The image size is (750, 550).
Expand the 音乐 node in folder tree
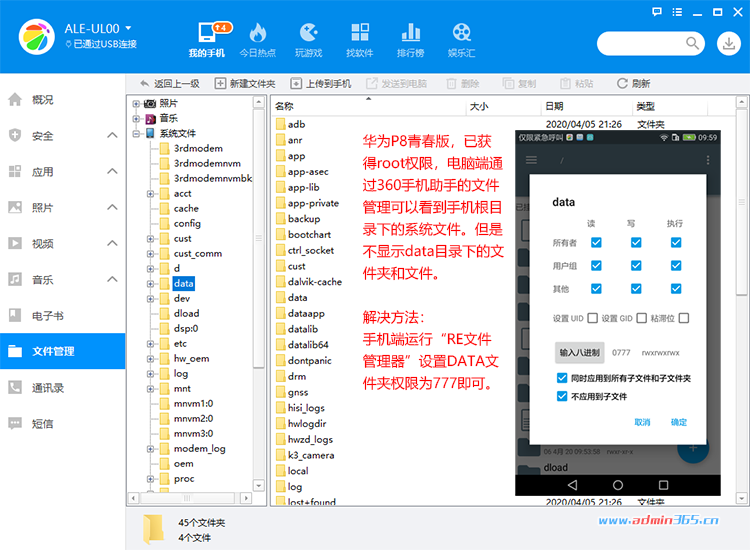pyautogui.click(x=136, y=118)
